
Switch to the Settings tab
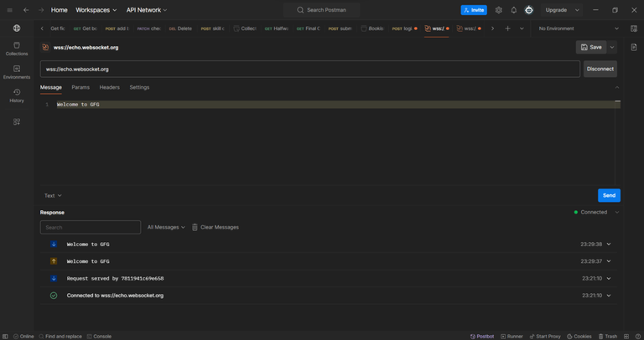tap(139, 87)
